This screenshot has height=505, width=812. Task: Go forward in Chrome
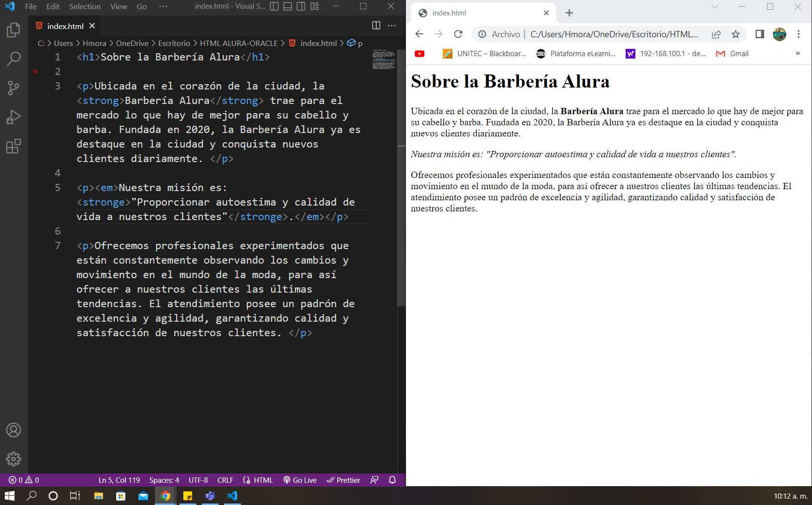[x=438, y=34]
